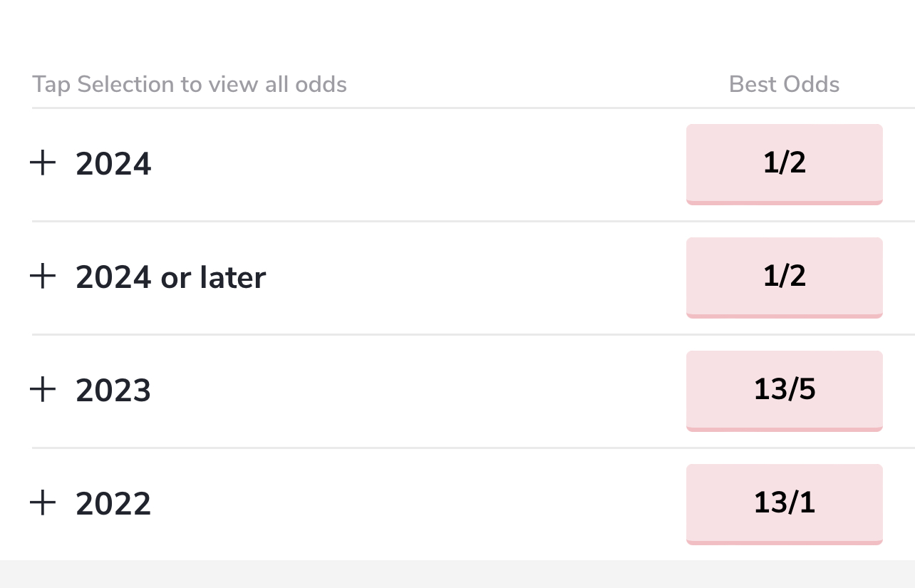Select the "2024 or later" label text
915x588 pixels.
click(x=170, y=277)
